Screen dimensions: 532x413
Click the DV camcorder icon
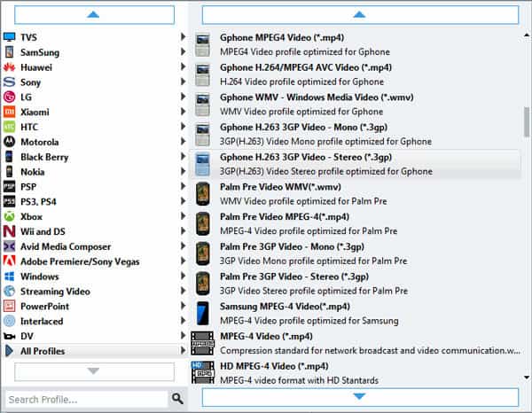coord(9,336)
